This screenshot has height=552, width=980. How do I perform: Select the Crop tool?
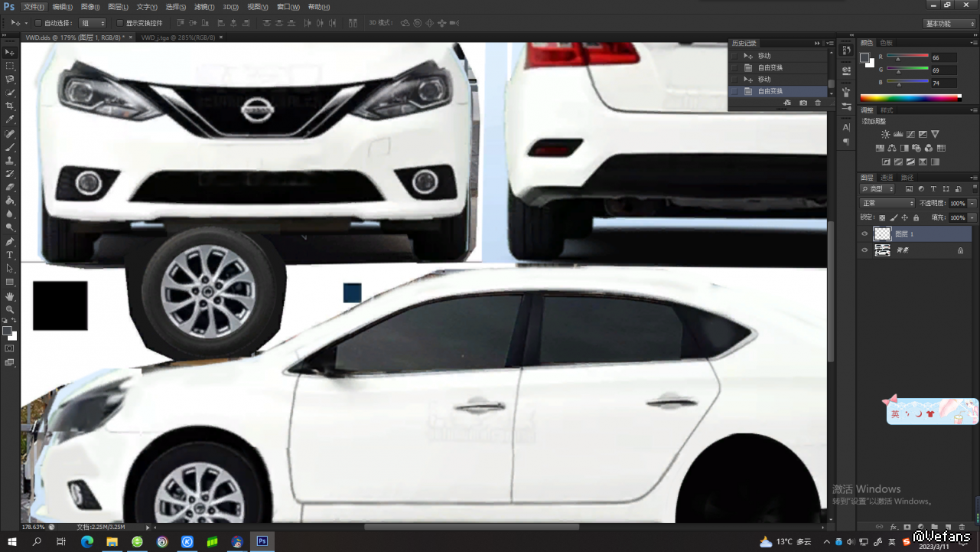coord(10,106)
